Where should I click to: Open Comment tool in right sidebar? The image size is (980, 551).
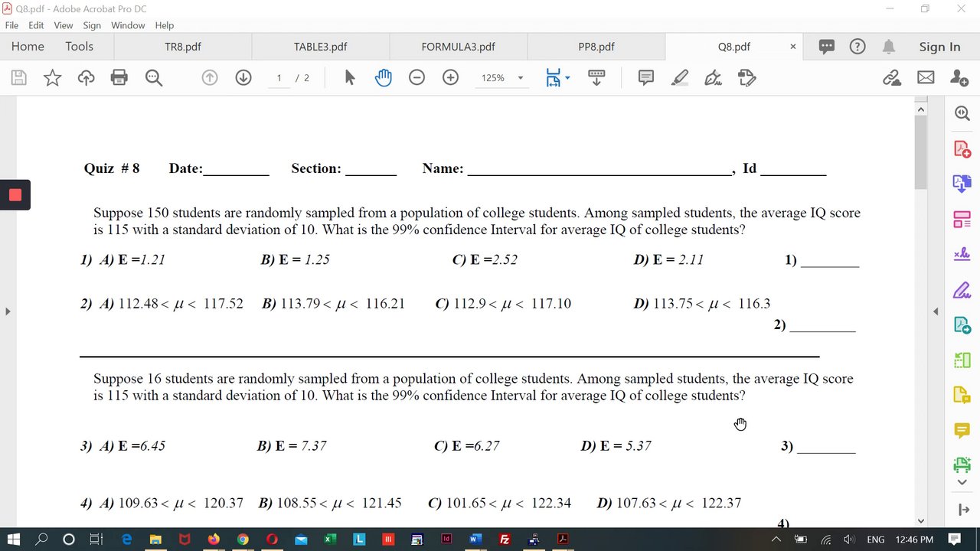(x=962, y=431)
